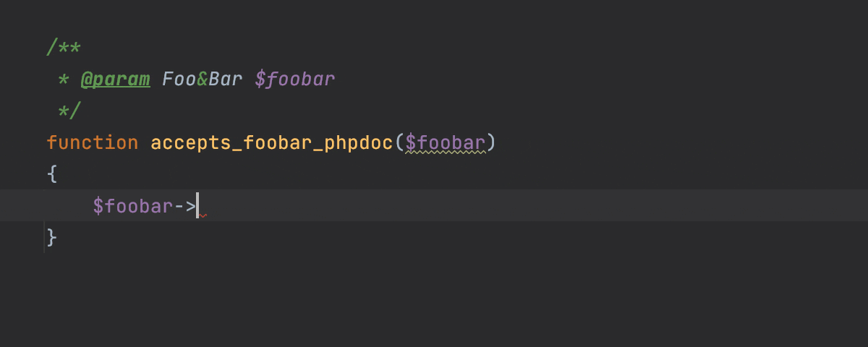Click the $foobar variable in the function body

132,206
